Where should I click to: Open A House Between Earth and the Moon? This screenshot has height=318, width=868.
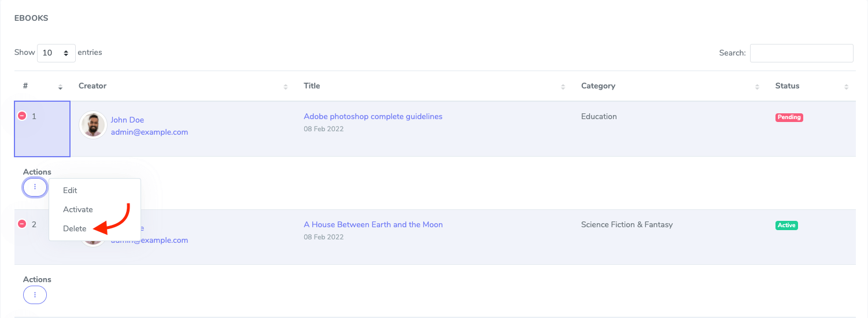click(x=373, y=224)
